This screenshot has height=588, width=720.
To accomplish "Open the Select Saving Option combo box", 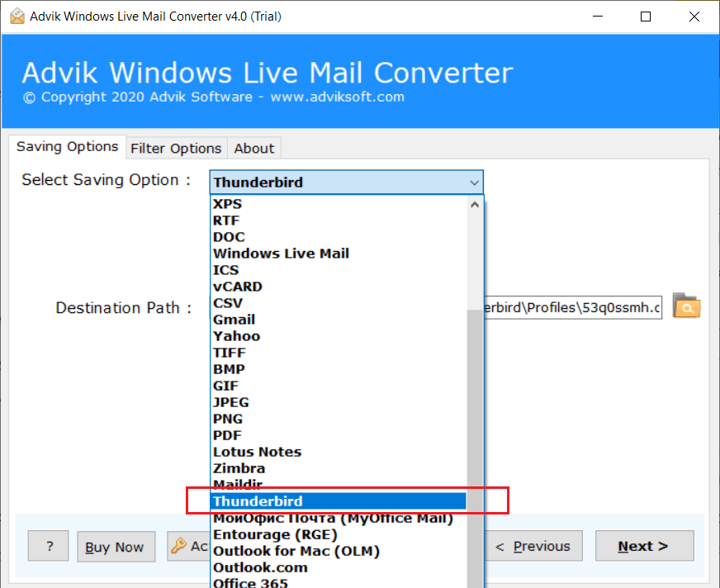I will coord(346,183).
